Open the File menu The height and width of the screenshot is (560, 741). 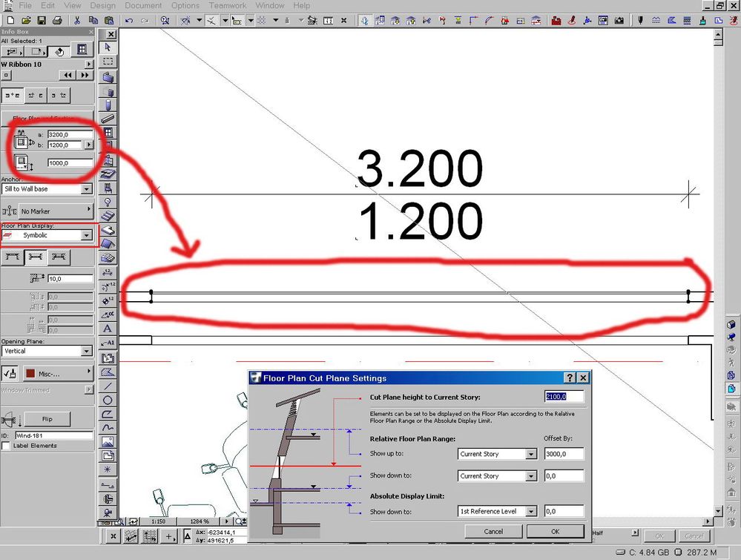[25, 5]
